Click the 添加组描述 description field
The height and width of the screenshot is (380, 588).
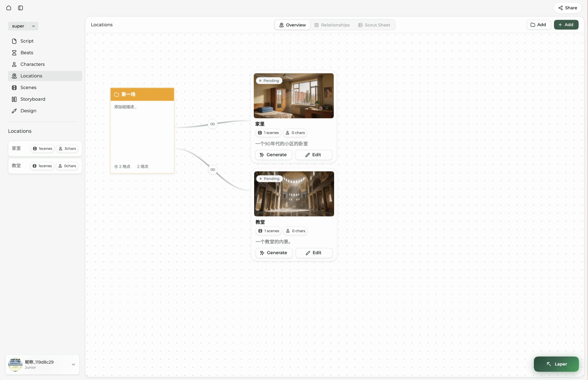point(125,107)
